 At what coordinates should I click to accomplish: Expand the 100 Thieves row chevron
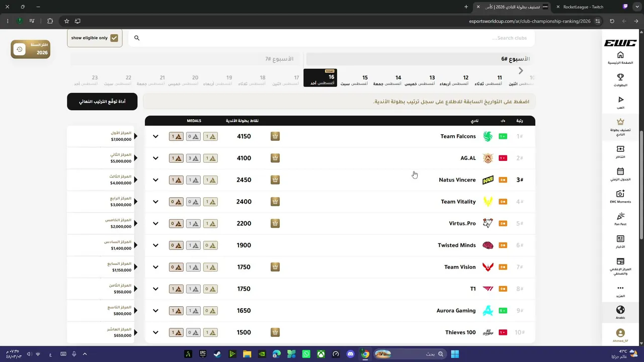tap(155, 332)
